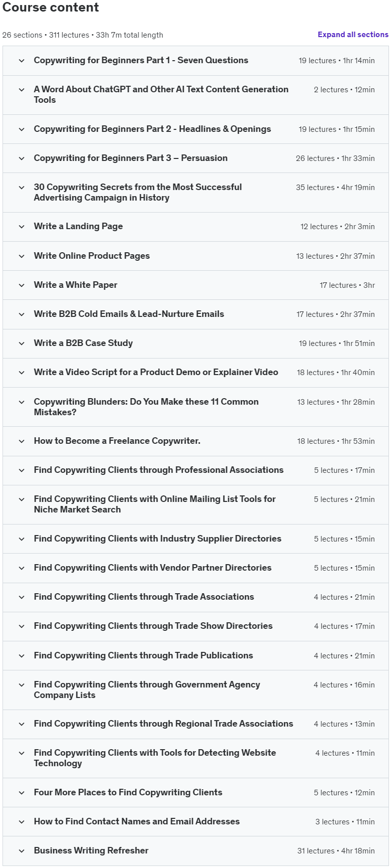This screenshot has width=391, height=868.
Task: Expand chevron next to ChatGPT and AI Tools section
Action: point(22,90)
